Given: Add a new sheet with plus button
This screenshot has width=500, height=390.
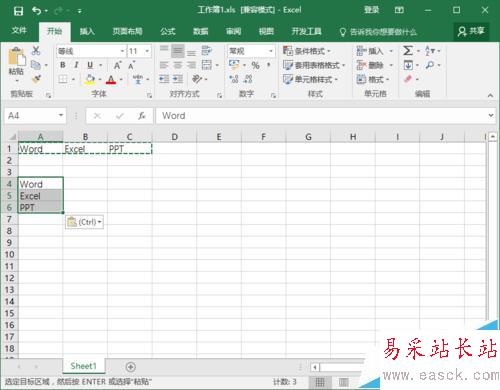Looking at the screenshot, I should [131, 367].
